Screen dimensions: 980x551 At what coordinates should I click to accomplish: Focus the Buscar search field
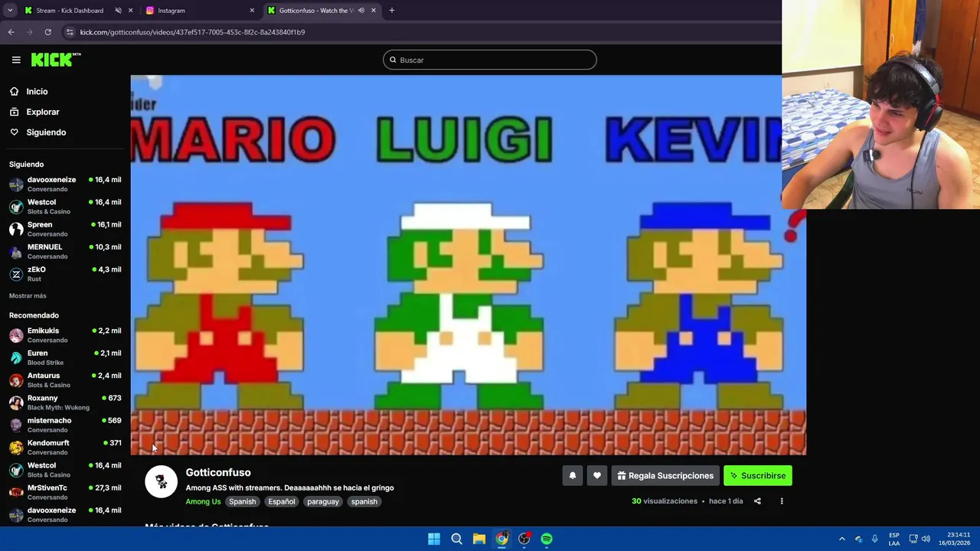tap(490, 60)
